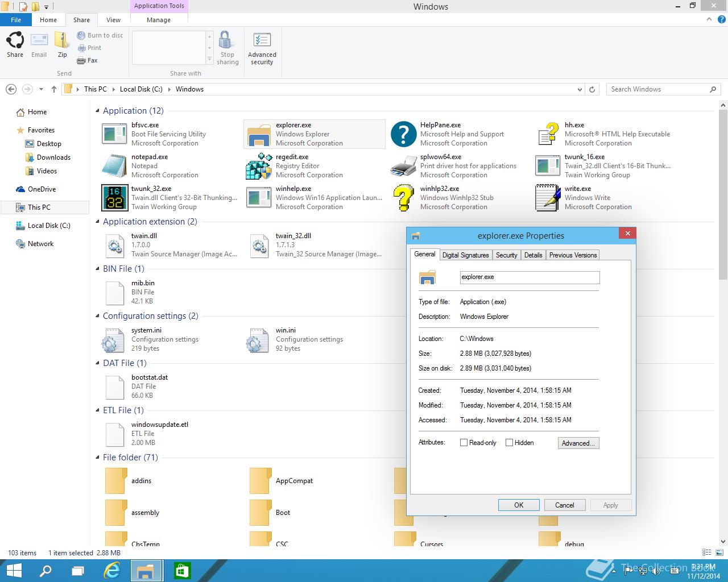Image resolution: width=728 pixels, height=582 pixels.
Task: Collapse the Application (12) group
Action: point(97,111)
